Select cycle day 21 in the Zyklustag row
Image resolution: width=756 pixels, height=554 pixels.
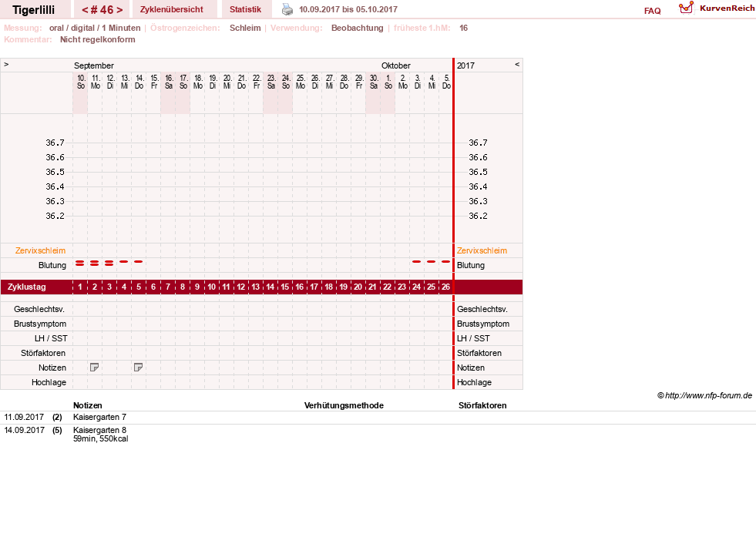tap(373, 287)
